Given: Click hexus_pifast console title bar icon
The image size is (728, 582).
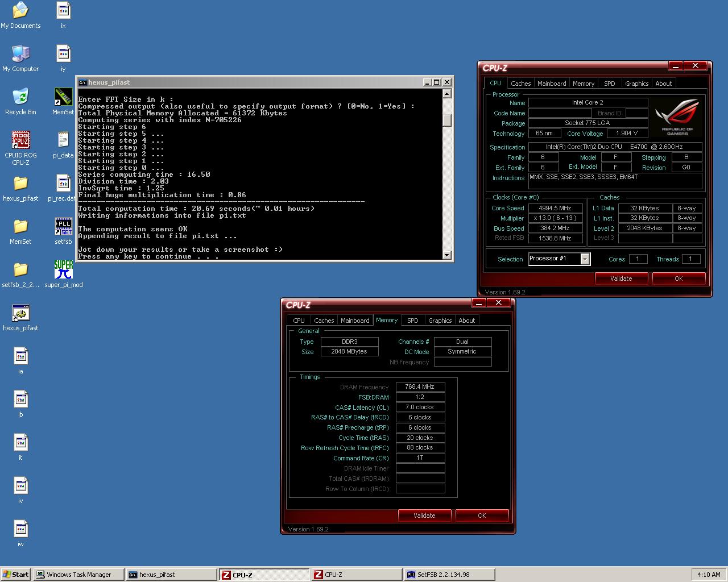Looking at the screenshot, I should coord(82,82).
